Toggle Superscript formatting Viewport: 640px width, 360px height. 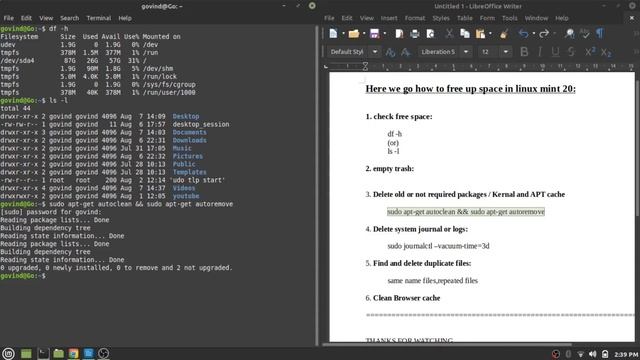point(590,52)
